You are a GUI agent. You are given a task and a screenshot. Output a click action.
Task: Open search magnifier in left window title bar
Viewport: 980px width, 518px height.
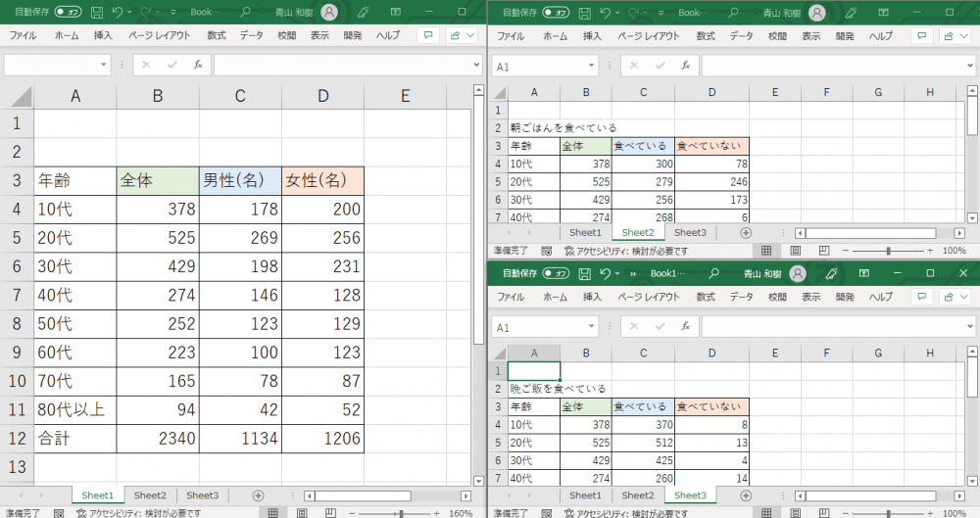click(x=245, y=12)
